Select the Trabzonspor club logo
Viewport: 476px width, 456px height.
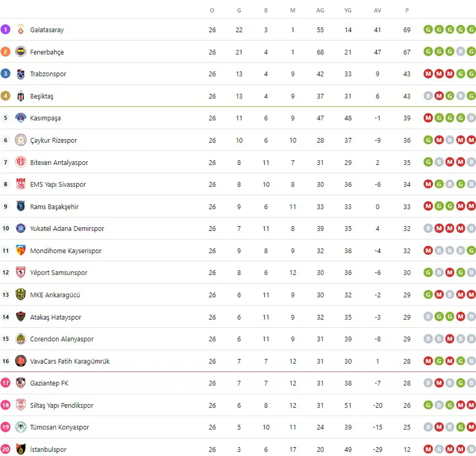(x=21, y=74)
